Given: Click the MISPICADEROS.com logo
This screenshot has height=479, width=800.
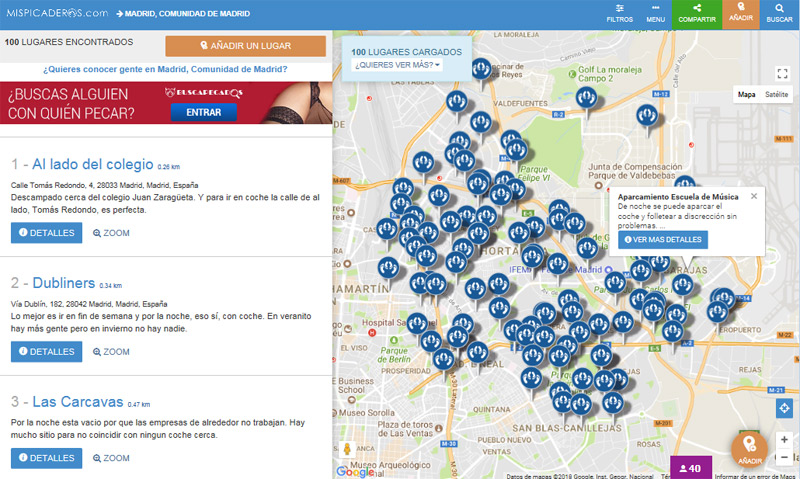Looking at the screenshot, I should pyautogui.click(x=57, y=13).
